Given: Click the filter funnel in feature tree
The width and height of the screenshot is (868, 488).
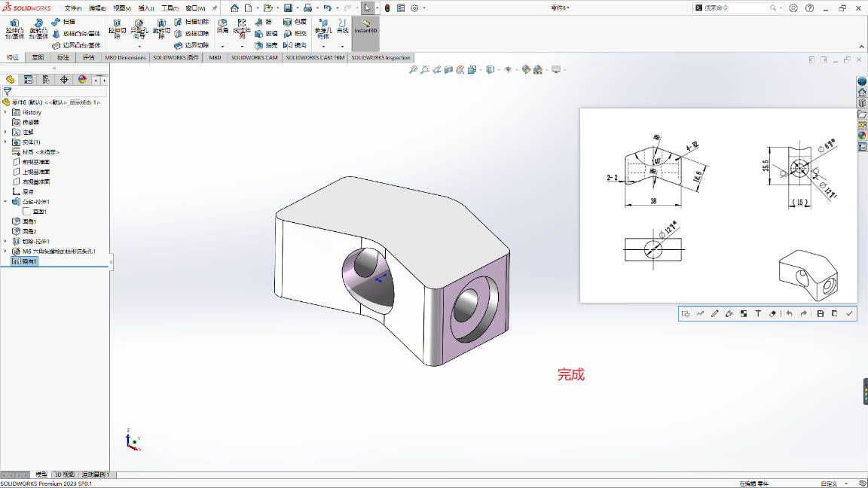Looking at the screenshot, I should 8,91.
